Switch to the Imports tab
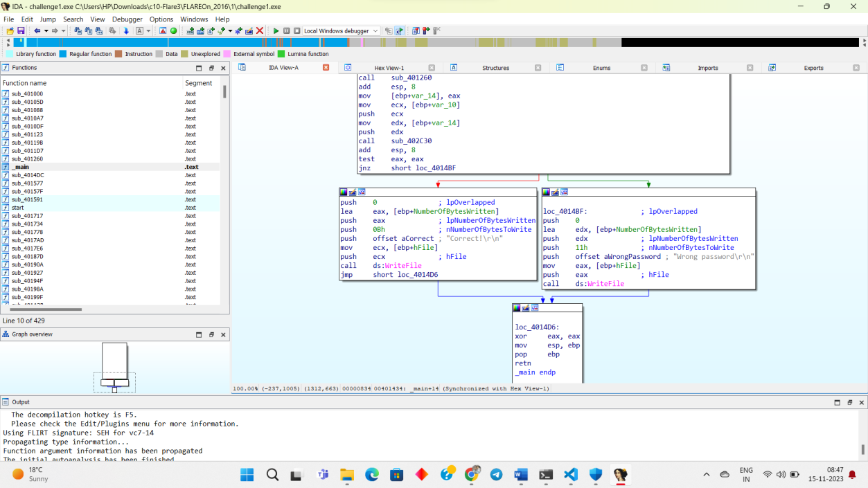Viewport: 868px width, 488px height. click(x=707, y=68)
